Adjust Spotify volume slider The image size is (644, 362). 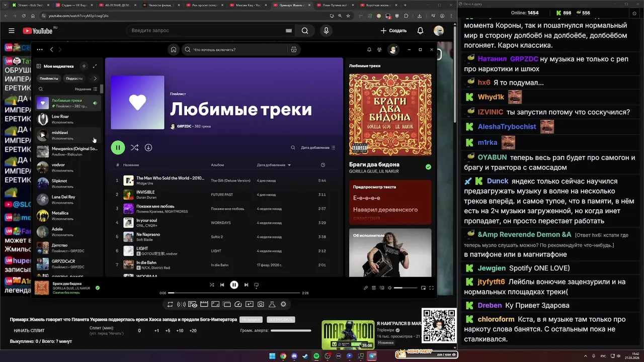click(x=406, y=288)
